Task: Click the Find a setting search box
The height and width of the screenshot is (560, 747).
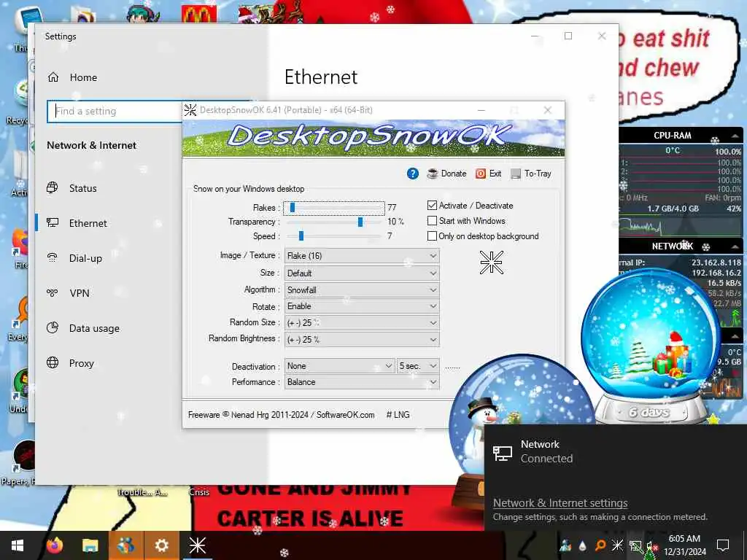Action: (115, 111)
